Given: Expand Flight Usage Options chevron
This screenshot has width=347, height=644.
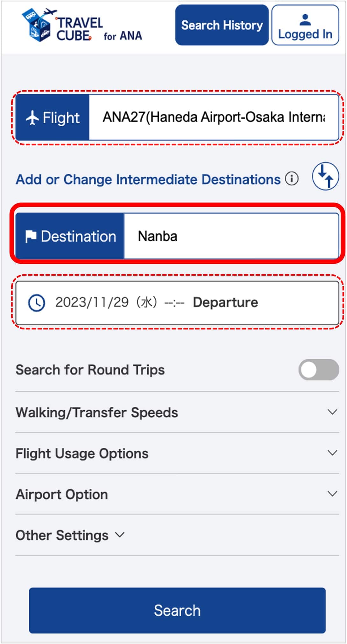Looking at the screenshot, I should pyautogui.click(x=332, y=453).
